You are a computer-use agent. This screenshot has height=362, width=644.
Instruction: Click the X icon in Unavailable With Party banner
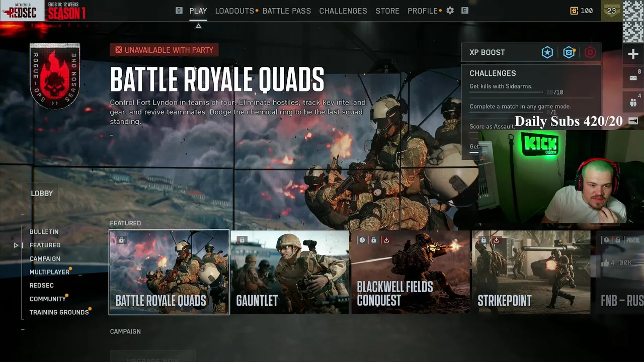click(x=118, y=50)
